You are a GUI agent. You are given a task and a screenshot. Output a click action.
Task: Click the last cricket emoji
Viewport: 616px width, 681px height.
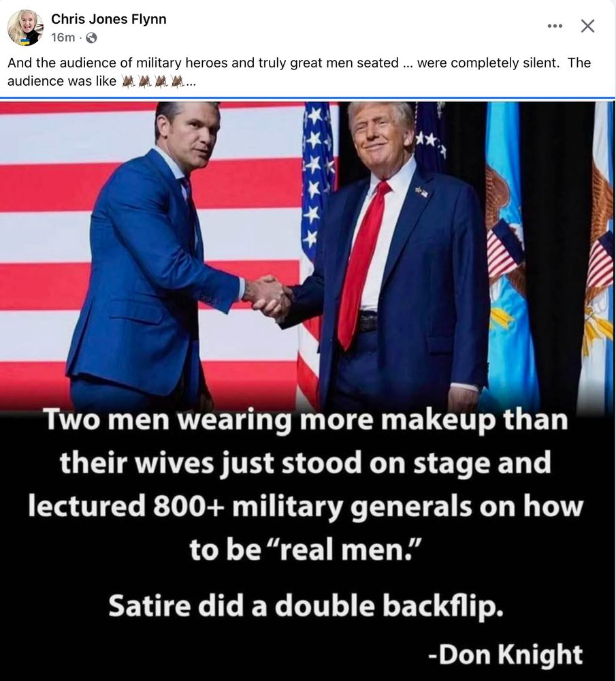[178, 81]
